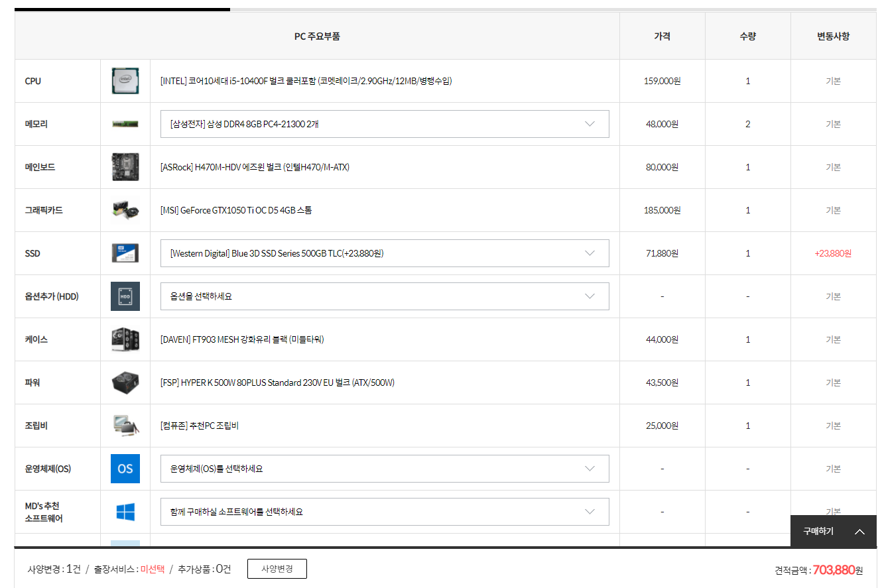
Task: Click the 80,000원 motherboard price
Action: 662,167
